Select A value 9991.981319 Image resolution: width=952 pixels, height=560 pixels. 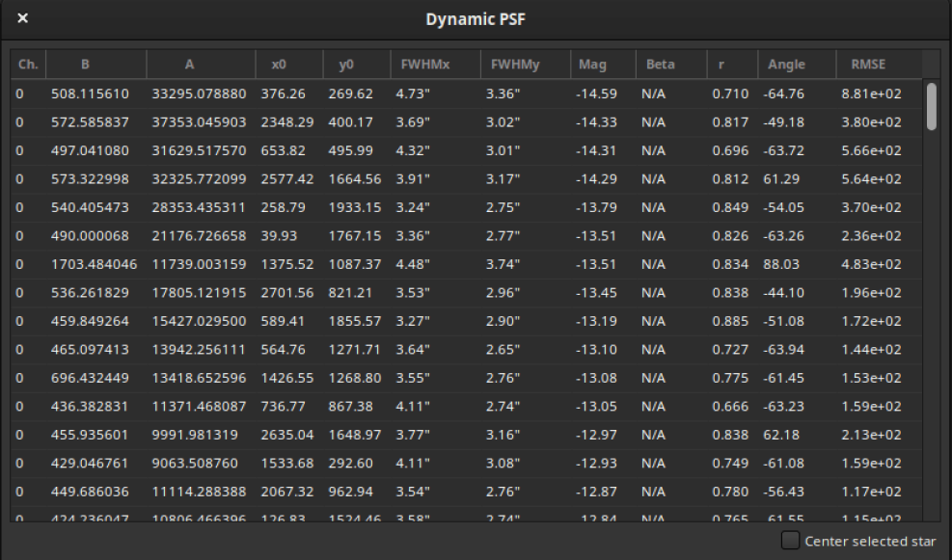click(195, 435)
